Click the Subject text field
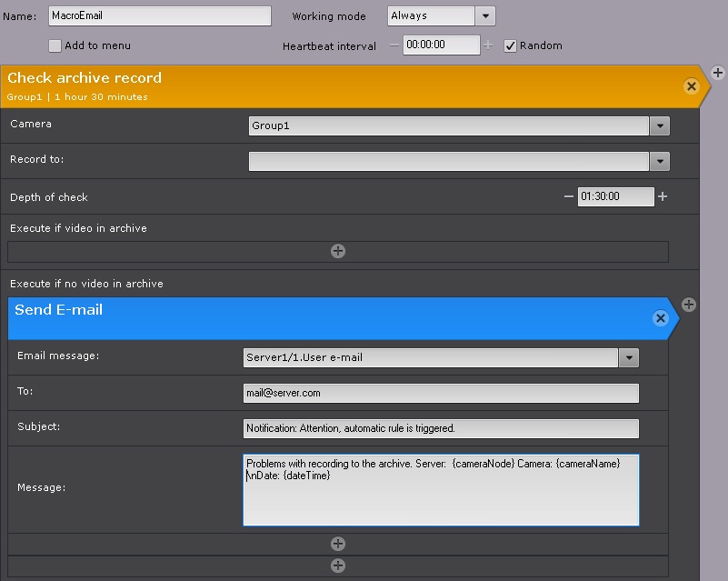 [x=441, y=428]
